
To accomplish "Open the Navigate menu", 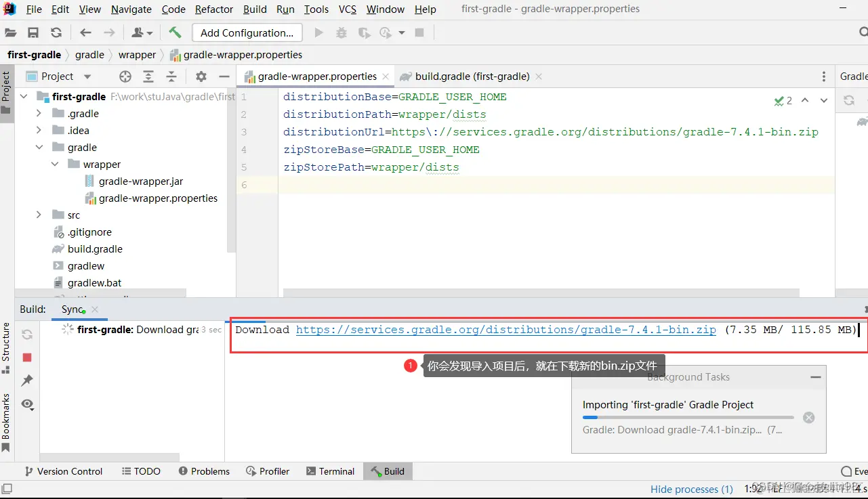I will pyautogui.click(x=131, y=9).
